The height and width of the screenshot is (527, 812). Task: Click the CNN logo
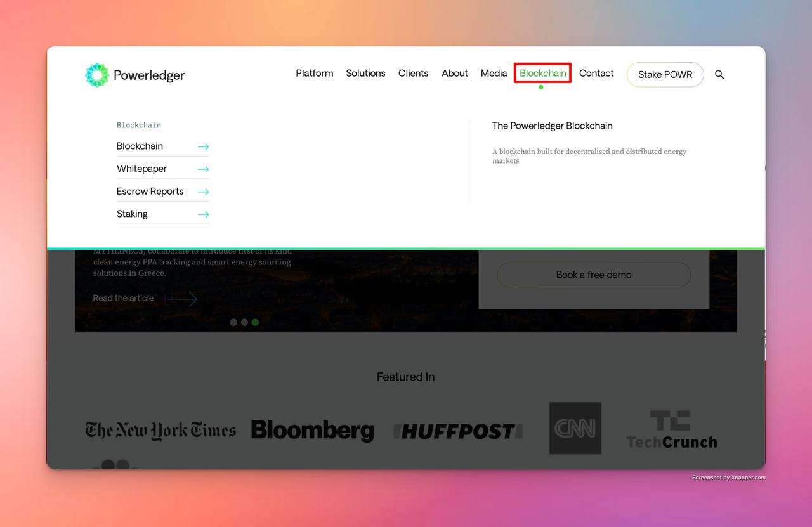(x=575, y=428)
